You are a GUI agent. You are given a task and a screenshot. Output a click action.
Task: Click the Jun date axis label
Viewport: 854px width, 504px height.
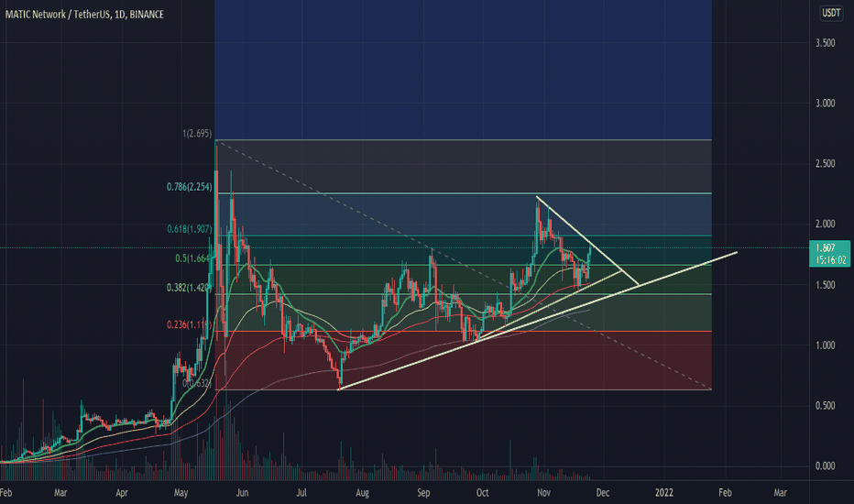pos(243,493)
